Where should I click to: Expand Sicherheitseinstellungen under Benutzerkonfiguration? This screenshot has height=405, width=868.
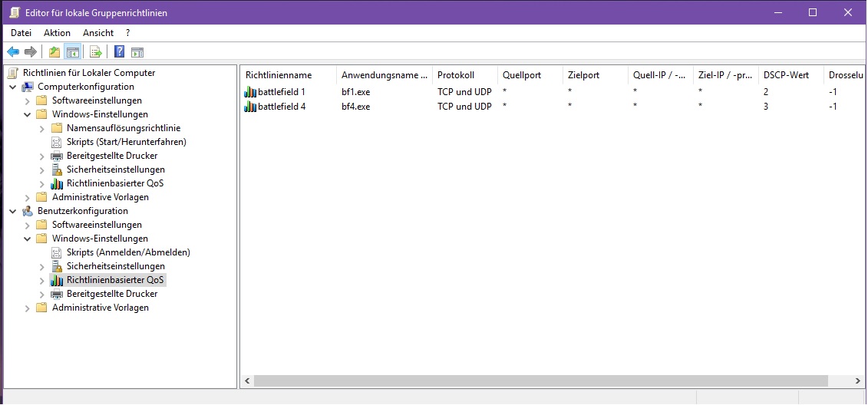42,267
